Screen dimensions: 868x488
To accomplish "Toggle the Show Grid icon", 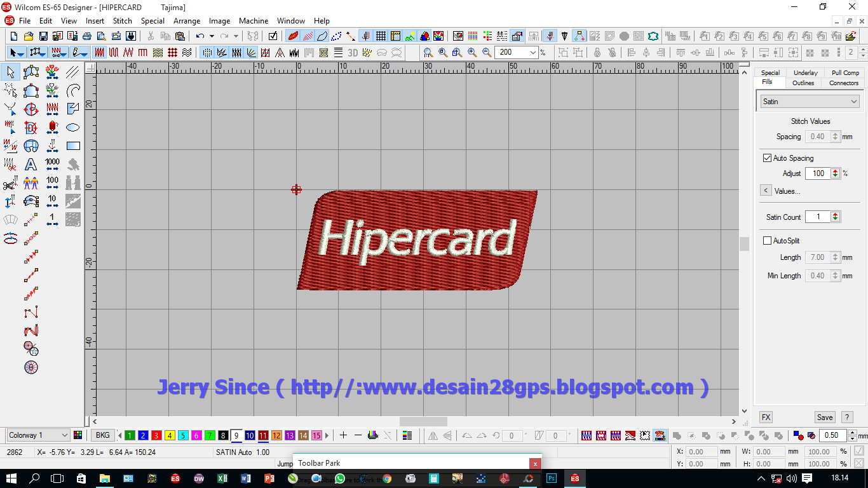I will coord(381,36).
